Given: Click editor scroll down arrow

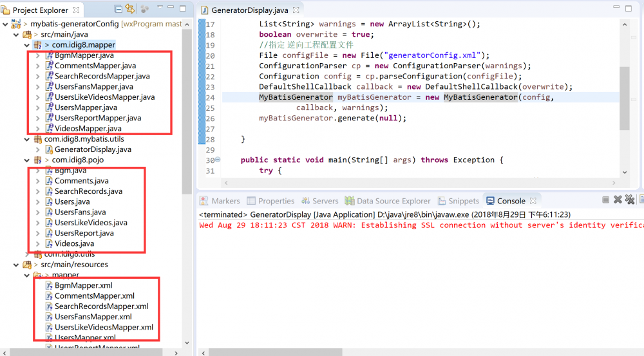Looking at the screenshot, I should tap(624, 173).
